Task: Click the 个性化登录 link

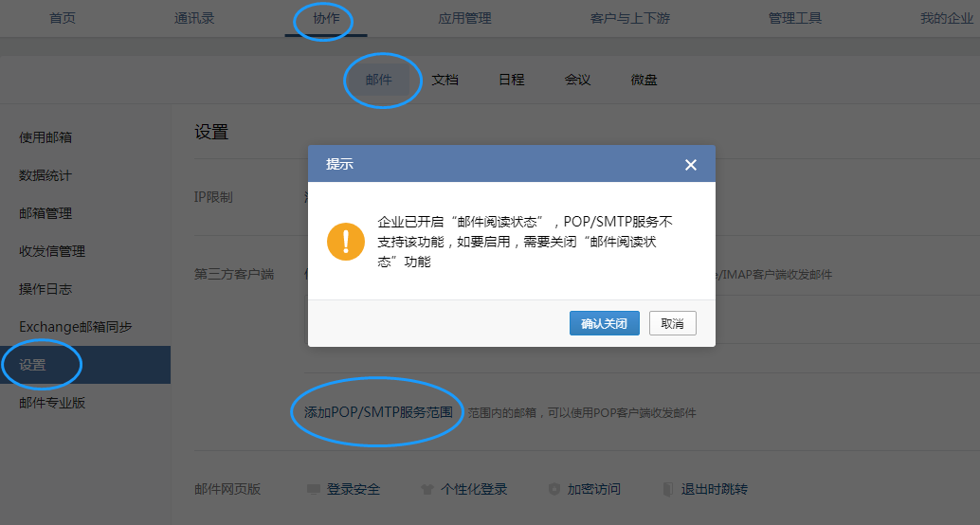Action: tap(475, 489)
